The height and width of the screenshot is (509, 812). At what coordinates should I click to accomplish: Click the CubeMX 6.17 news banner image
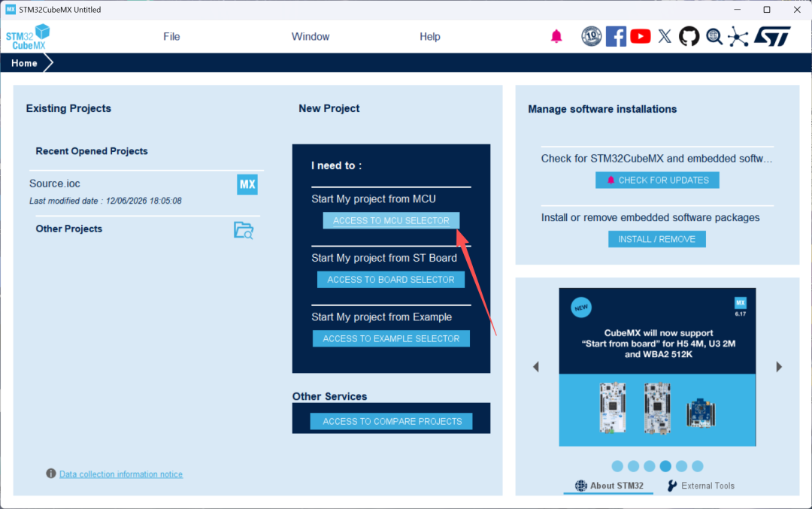point(657,367)
